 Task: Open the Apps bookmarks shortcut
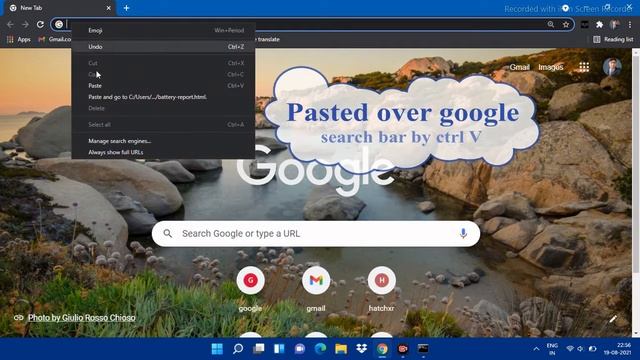(x=19, y=39)
